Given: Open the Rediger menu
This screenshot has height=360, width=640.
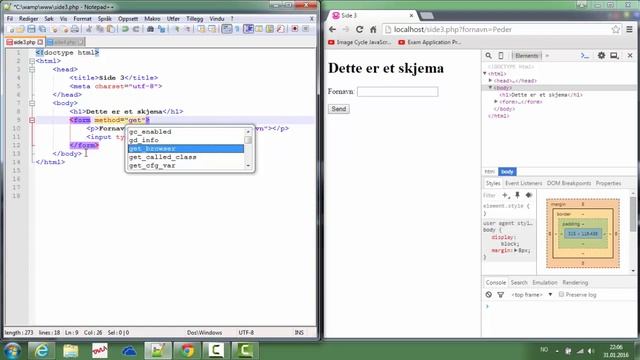Looking at the screenshot, I should click(x=28, y=19).
